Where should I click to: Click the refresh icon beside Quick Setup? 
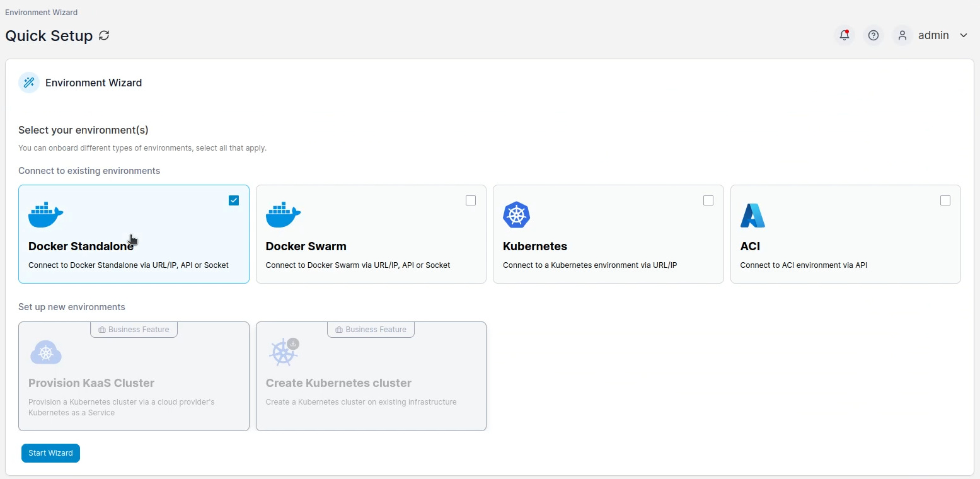point(105,35)
